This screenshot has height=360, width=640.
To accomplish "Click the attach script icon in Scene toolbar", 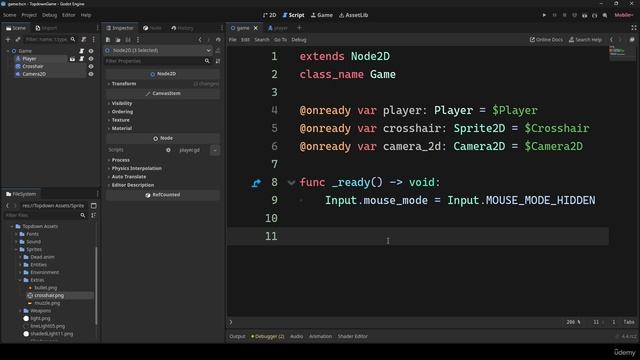I will coord(84,40).
